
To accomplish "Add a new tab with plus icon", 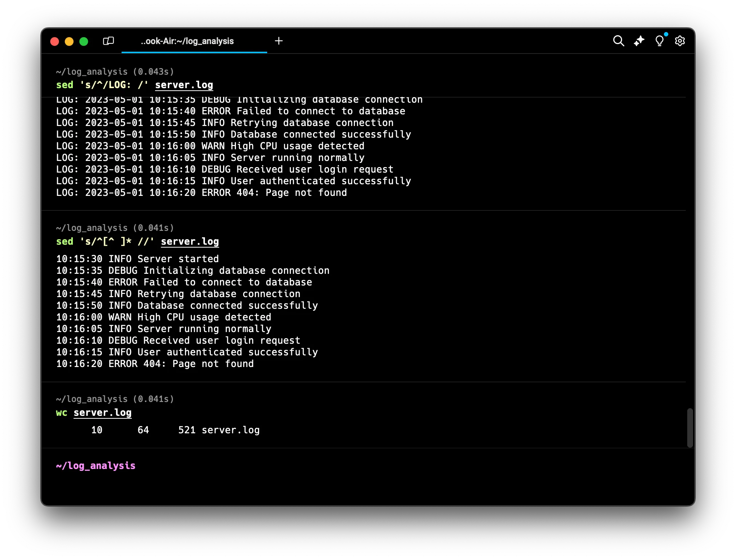I will [279, 41].
